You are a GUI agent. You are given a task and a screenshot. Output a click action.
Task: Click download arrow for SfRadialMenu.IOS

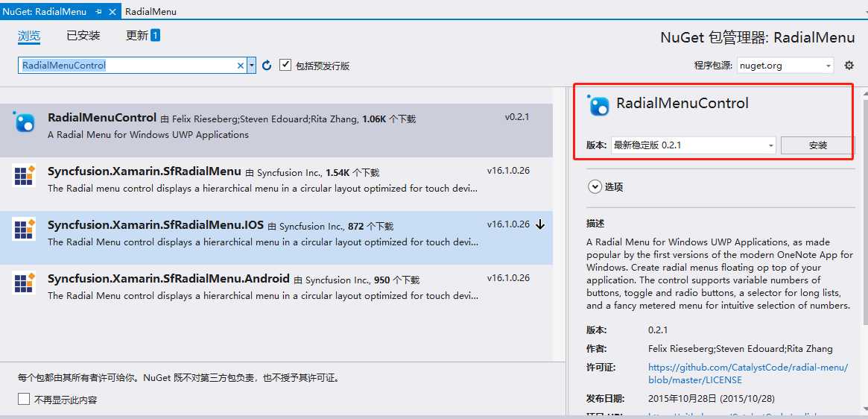click(x=541, y=225)
